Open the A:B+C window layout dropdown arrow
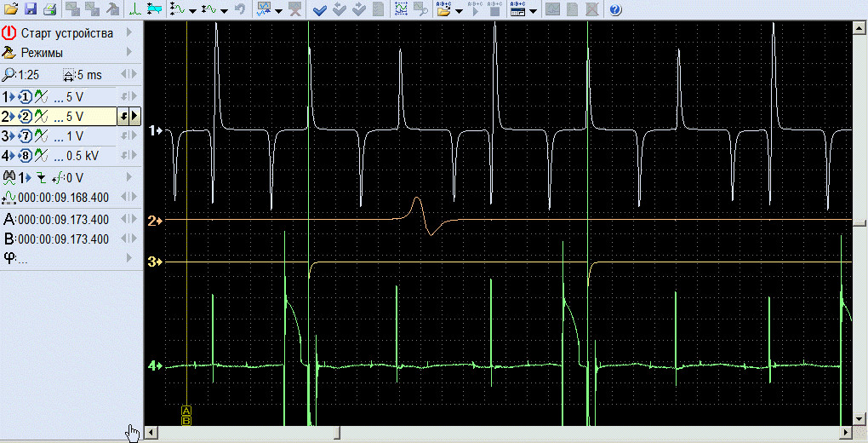This screenshot has height=443, width=868. 533,10
